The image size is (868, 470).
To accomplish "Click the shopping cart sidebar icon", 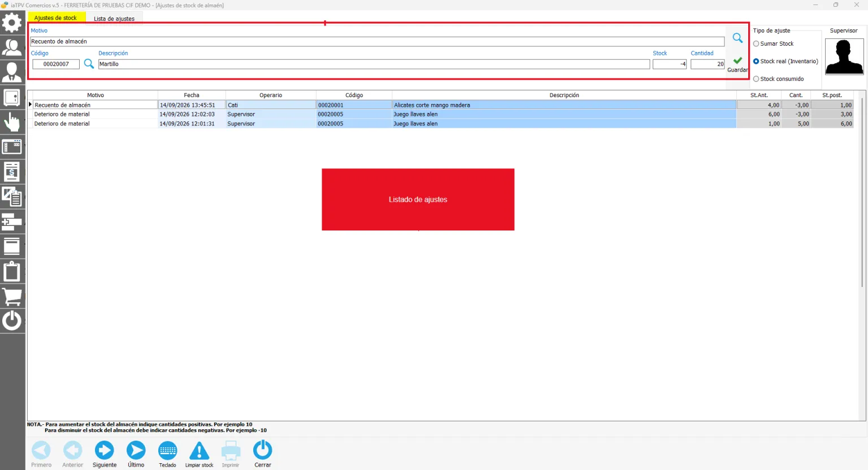I will point(12,296).
